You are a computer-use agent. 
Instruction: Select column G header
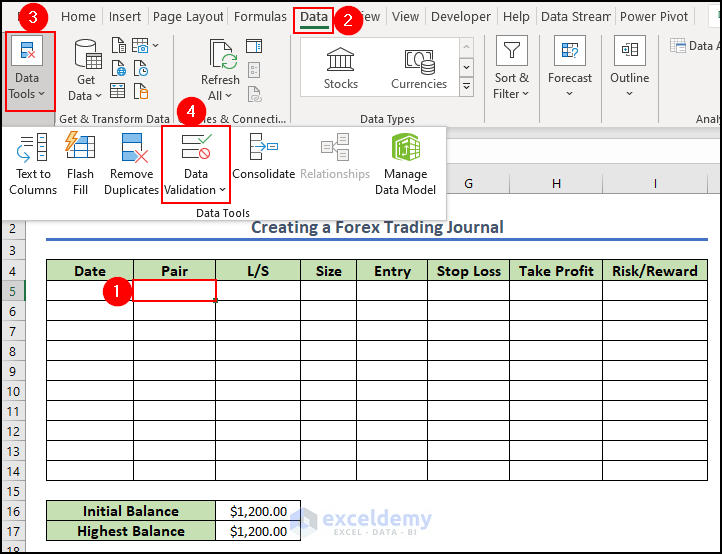tap(469, 184)
